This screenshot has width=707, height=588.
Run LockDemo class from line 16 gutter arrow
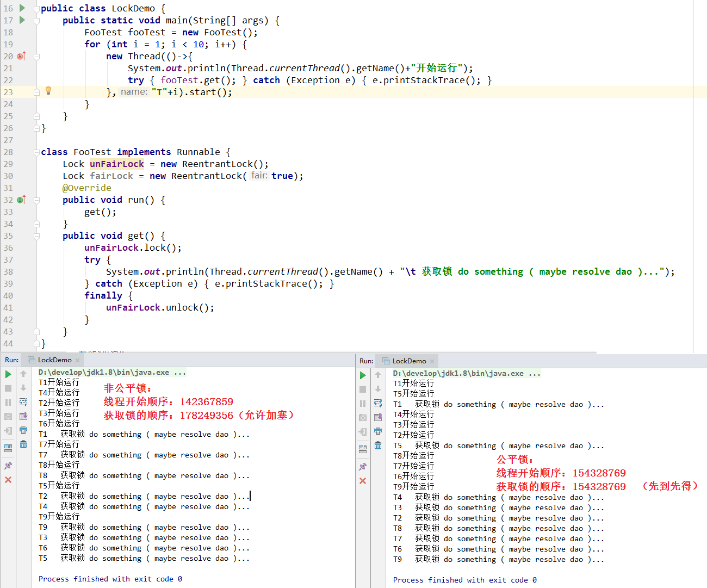pyautogui.click(x=22, y=8)
